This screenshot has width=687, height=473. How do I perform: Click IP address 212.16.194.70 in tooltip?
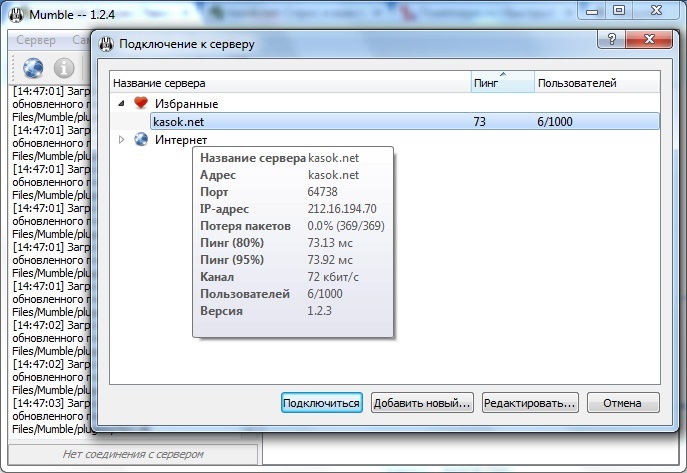[x=342, y=208]
